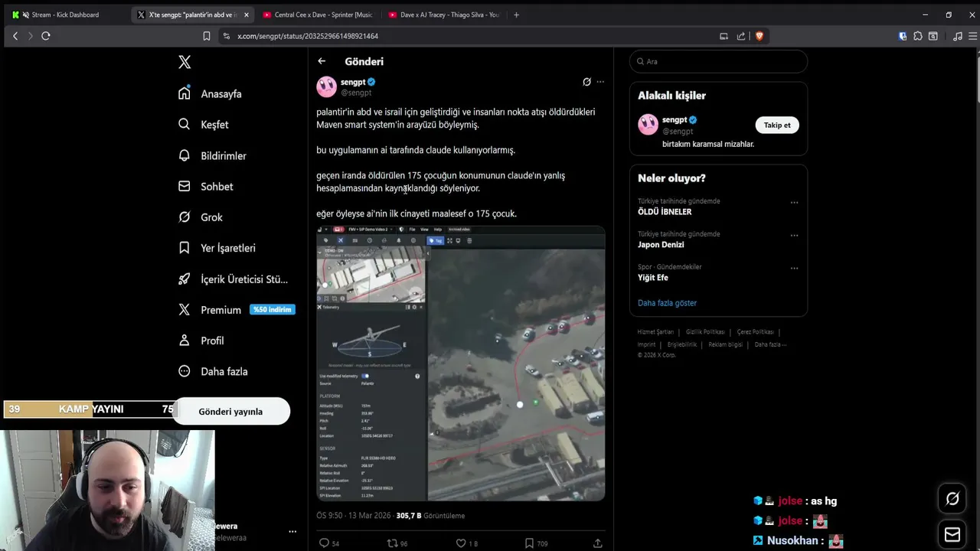Screen dimensions: 980x551
Task: Click the @sengpt handle on the post
Action: pyautogui.click(x=356, y=93)
